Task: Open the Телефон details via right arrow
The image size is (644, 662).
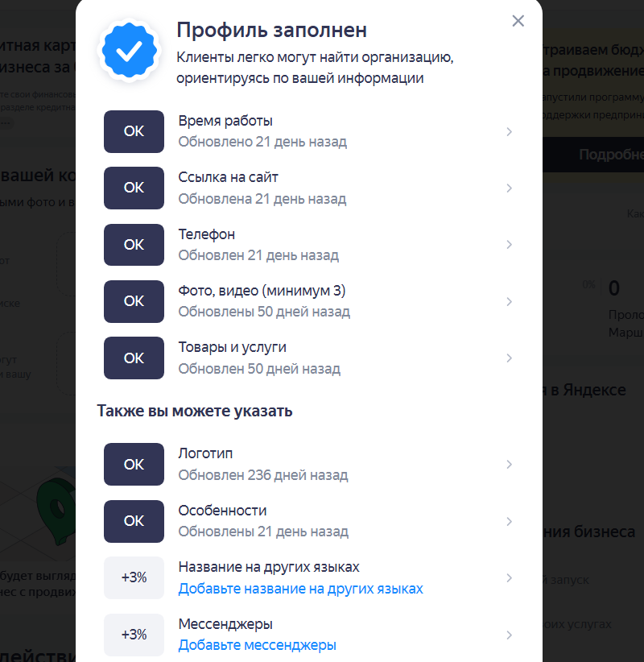Action: (x=509, y=244)
